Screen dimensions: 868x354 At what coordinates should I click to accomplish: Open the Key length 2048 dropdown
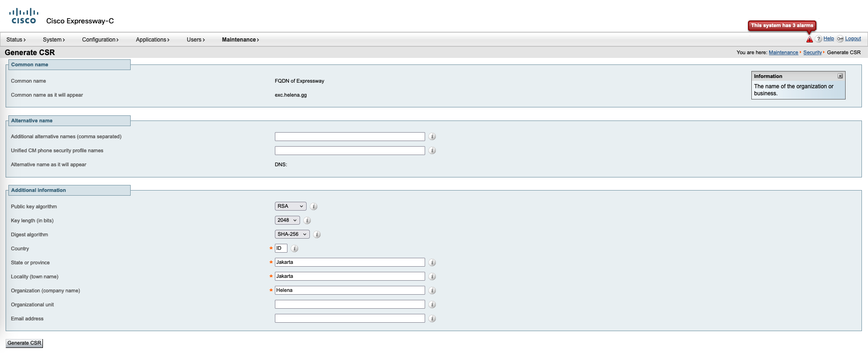(x=287, y=220)
